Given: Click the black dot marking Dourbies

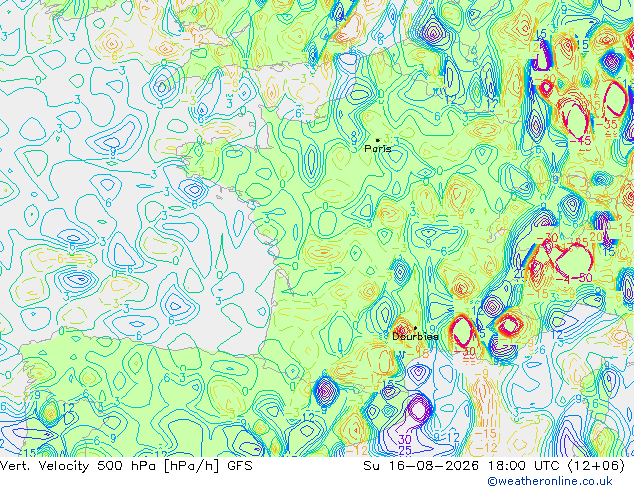Looking at the screenshot, I should point(415,328).
